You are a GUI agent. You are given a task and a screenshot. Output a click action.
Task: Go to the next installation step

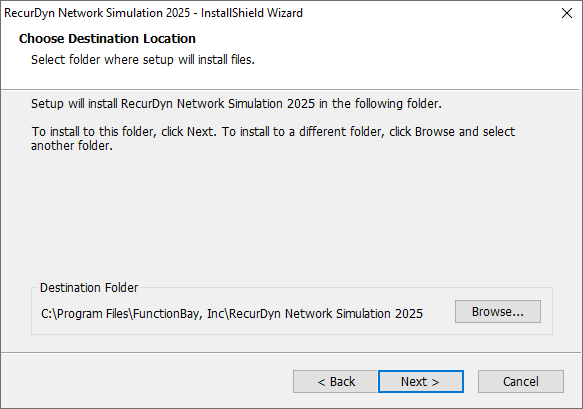coord(421,381)
